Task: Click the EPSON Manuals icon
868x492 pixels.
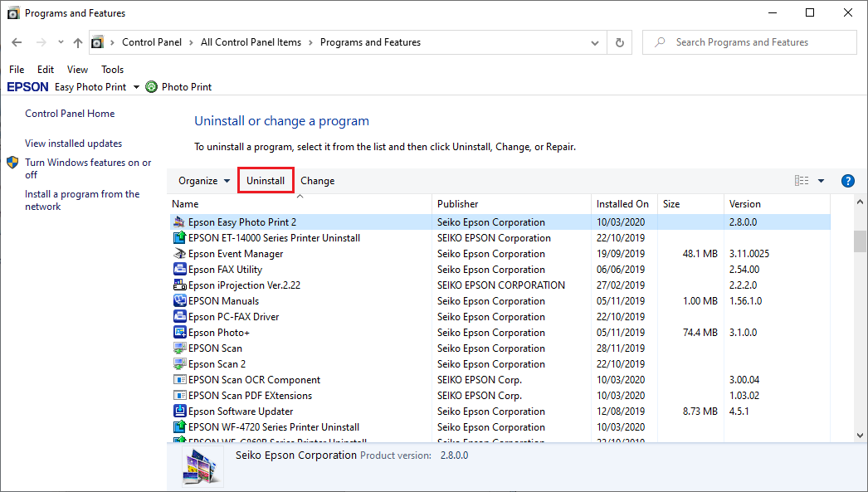Action: (178, 301)
